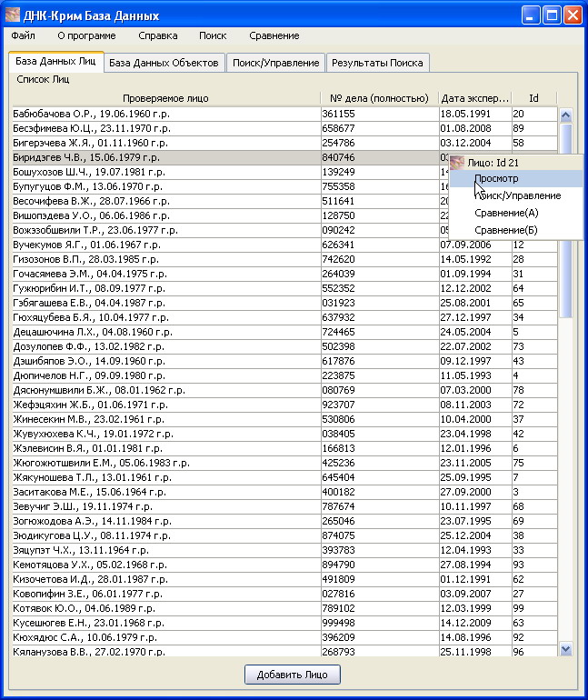The image size is (588, 700).
Task: Sort by Id column header
Action: click(534, 98)
